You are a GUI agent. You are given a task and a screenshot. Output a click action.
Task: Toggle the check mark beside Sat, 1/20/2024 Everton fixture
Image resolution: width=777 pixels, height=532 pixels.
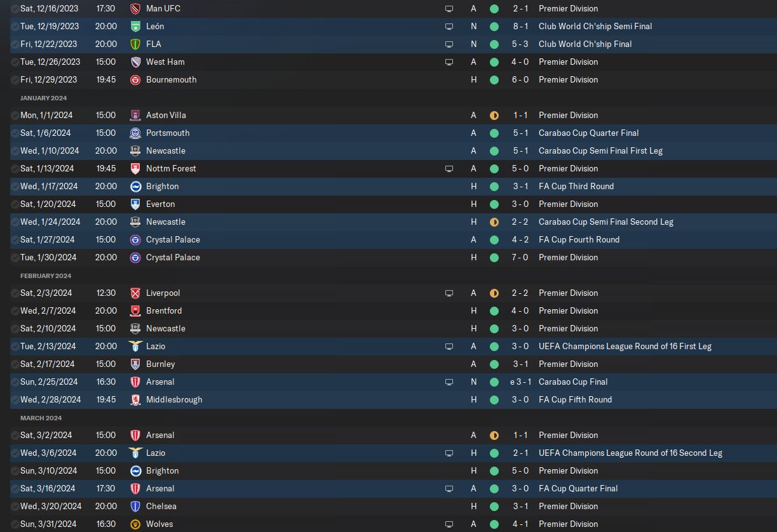(15, 204)
